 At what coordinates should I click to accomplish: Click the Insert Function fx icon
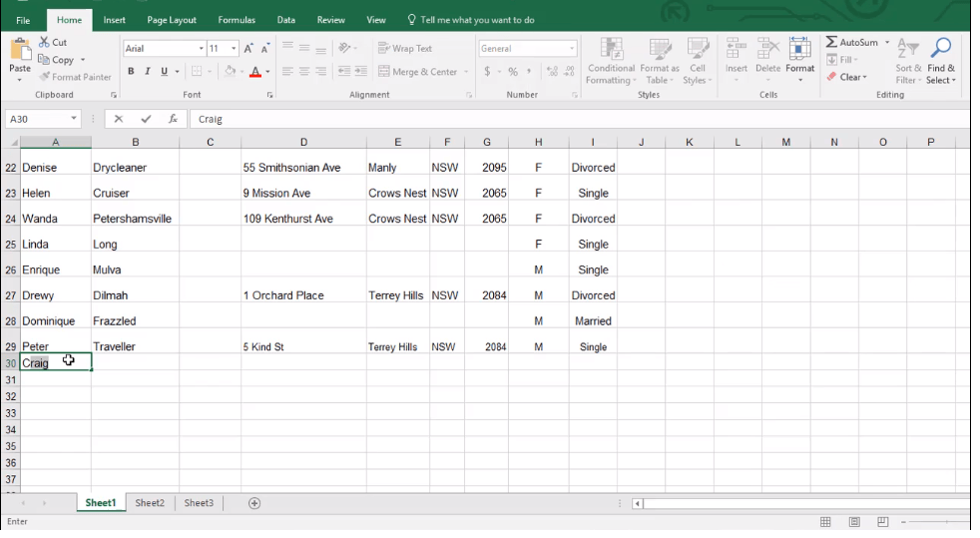(x=173, y=119)
